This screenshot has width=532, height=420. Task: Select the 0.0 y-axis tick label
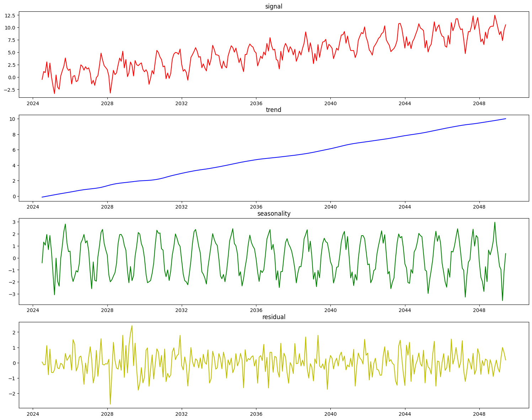pyautogui.click(x=11, y=77)
